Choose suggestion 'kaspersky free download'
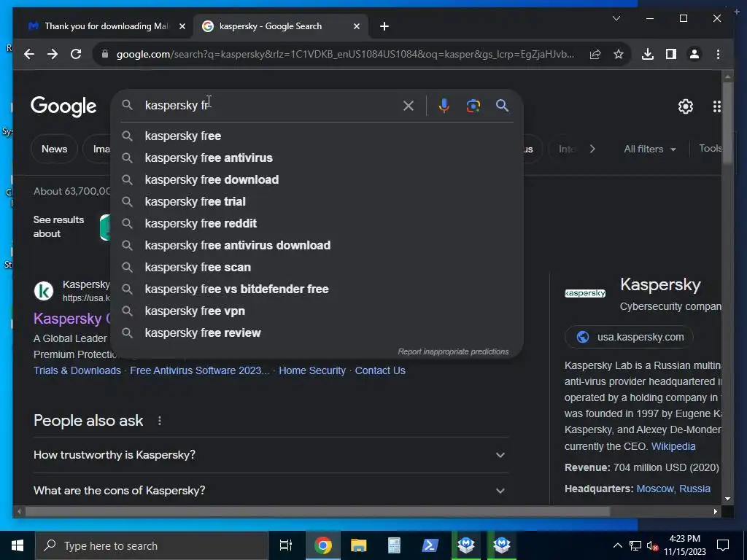747x560 pixels. click(x=317, y=180)
